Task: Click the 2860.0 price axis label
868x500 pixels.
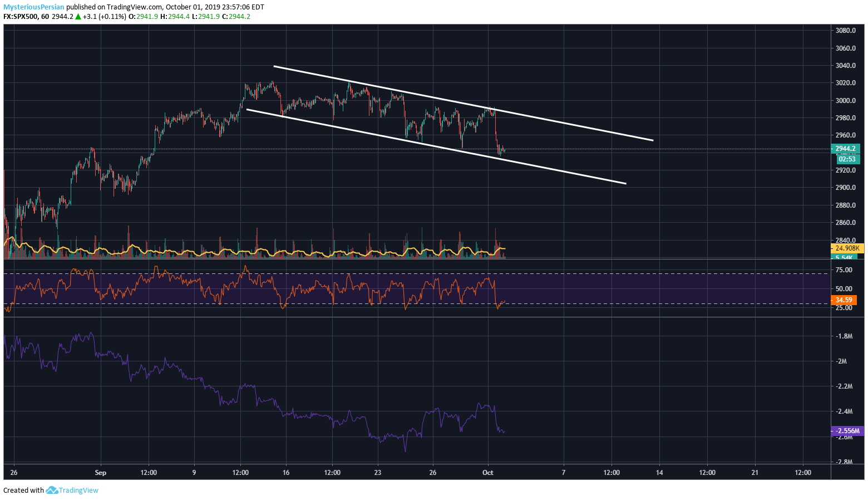Action: click(x=845, y=223)
